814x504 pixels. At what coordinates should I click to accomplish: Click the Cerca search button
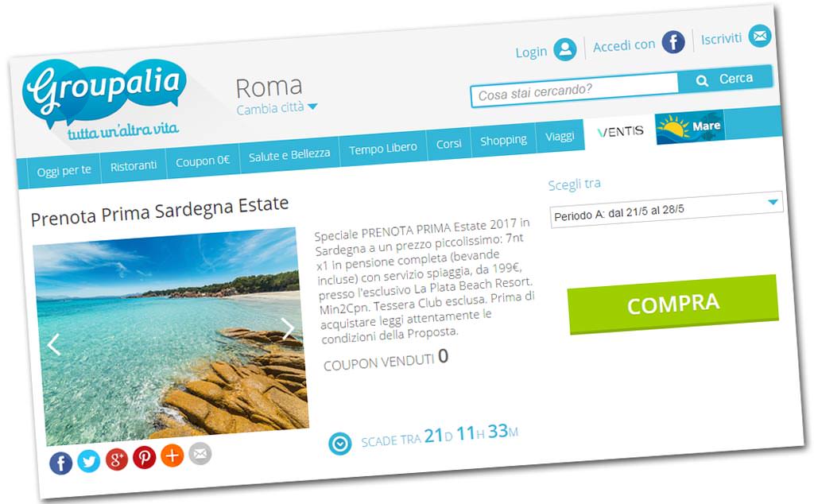(x=725, y=79)
